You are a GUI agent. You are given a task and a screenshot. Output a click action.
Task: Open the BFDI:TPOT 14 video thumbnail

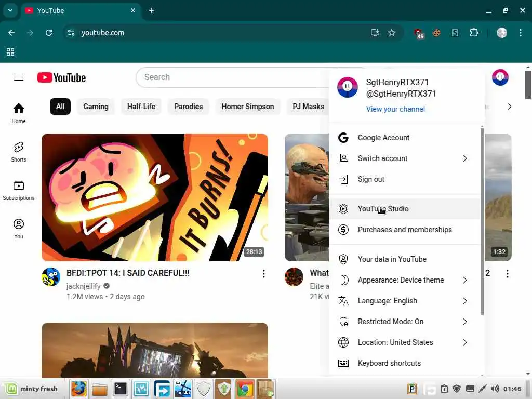tap(155, 197)
